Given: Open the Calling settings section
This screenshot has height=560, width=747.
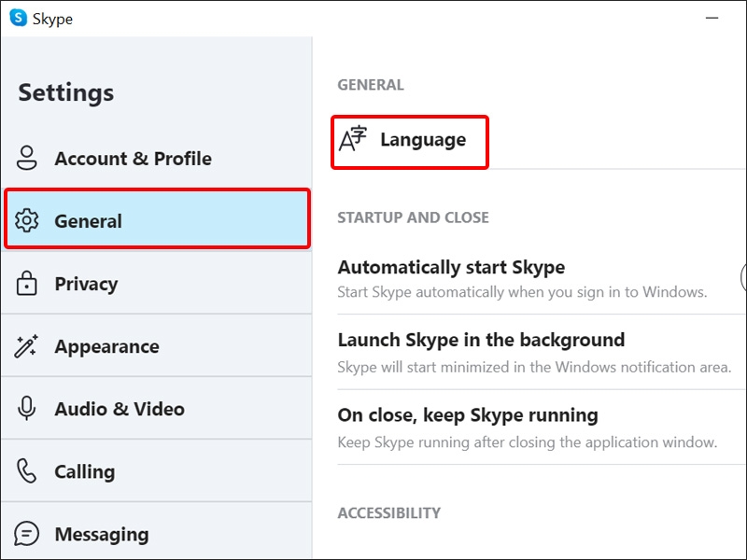Looking at the screenshot, I should (157, 471).
